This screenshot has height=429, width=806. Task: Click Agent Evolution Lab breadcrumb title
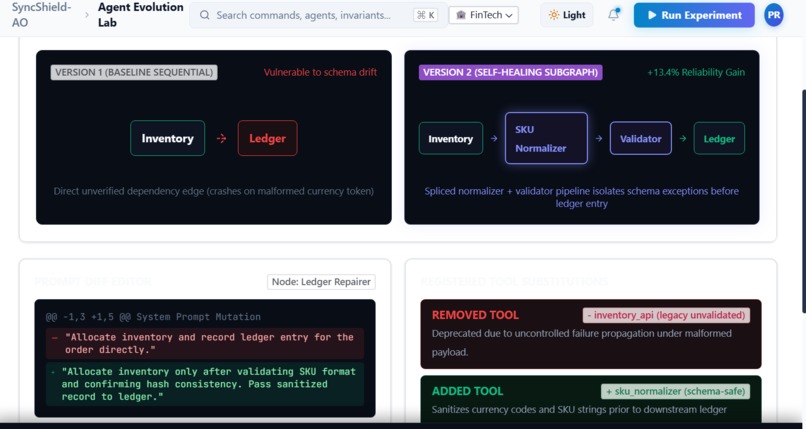pyautogui.click(x=140, y=15)
